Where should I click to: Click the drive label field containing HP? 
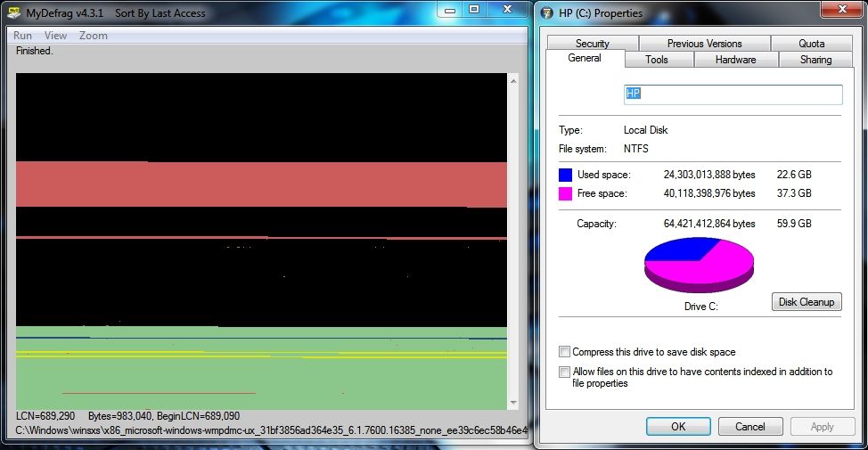733,94
